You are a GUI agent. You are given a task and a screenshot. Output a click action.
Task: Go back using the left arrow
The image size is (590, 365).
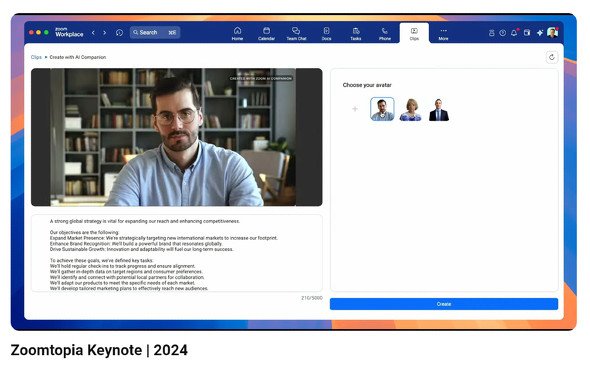pos(93,33)
